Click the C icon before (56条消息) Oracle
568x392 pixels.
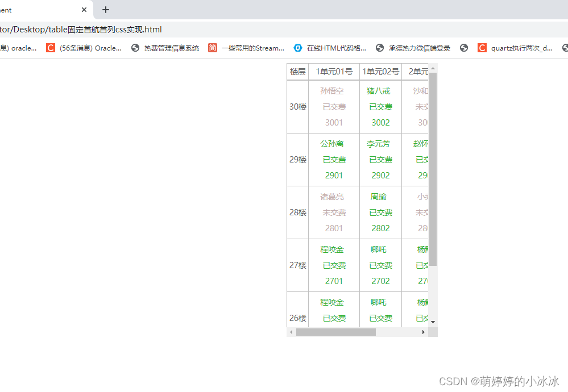[50, 48]
